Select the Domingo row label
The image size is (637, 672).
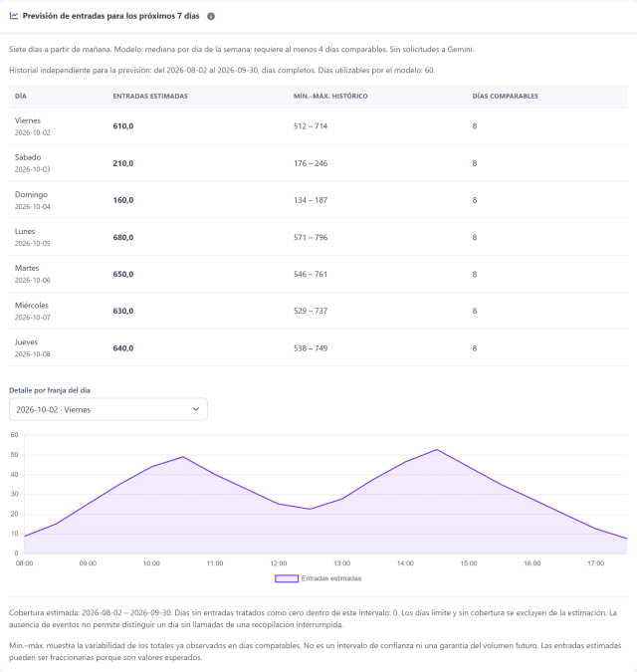[x=31, y=194]
